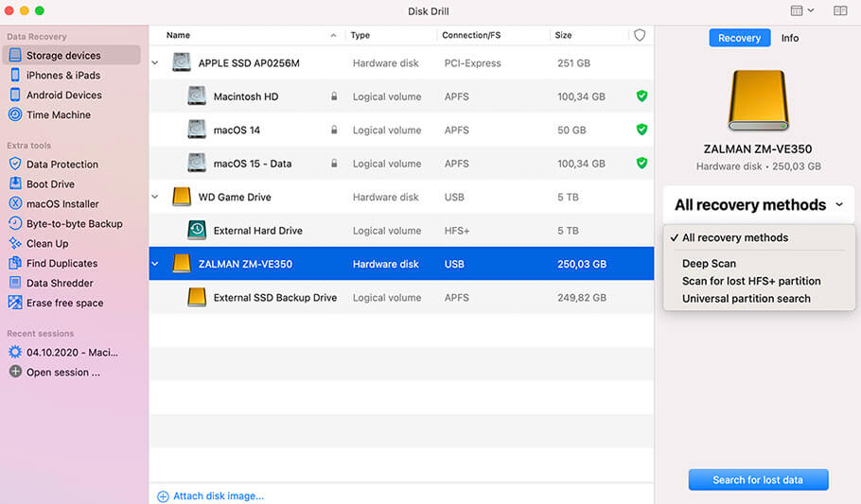Click the green protection shield on Macintosh HD

click(x=641, y=96)
